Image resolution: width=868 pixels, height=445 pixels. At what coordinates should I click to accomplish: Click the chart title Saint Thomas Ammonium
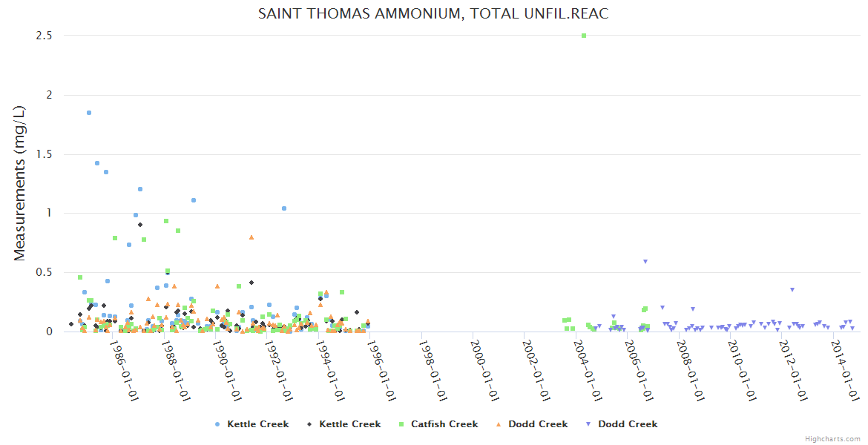pos(433,14)
